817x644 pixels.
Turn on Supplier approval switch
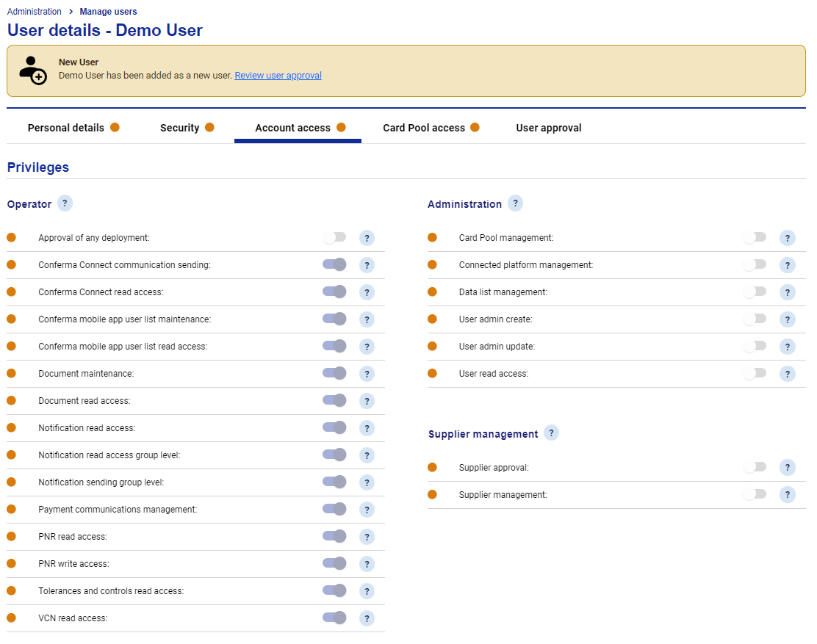click(755, 467)
